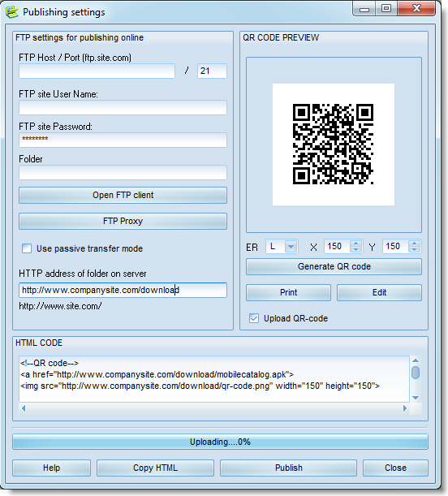
Task: Open Help for publishing settings
Action: (x=51, y=468)
